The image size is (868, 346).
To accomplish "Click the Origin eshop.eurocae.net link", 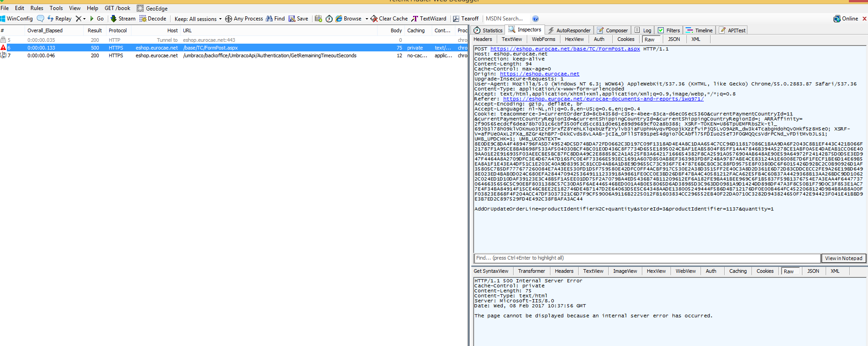I will tap(540, 74).
